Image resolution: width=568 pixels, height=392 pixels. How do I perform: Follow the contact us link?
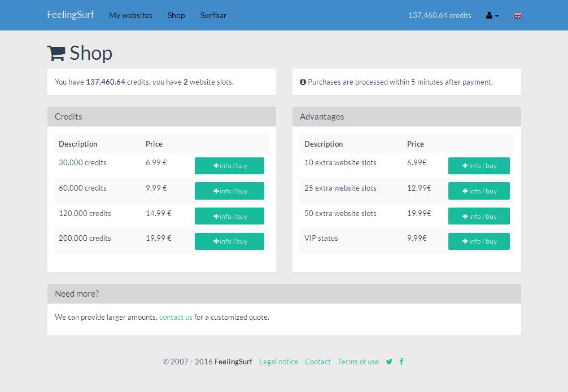tap(176, 317)
